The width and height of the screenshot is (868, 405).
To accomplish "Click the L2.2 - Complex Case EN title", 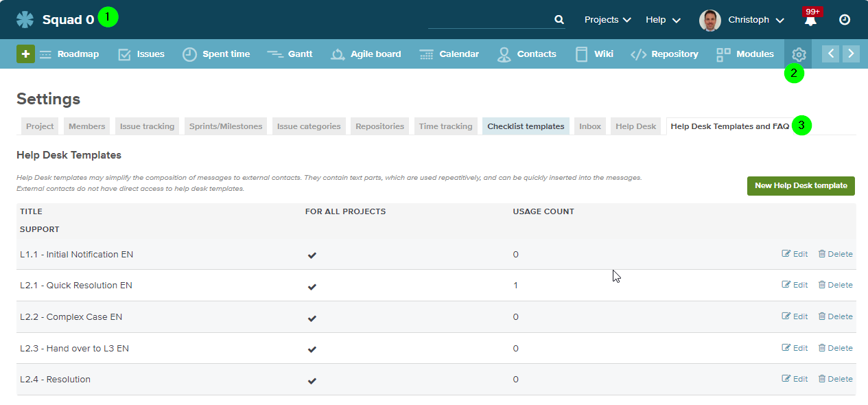I will 71,316.
